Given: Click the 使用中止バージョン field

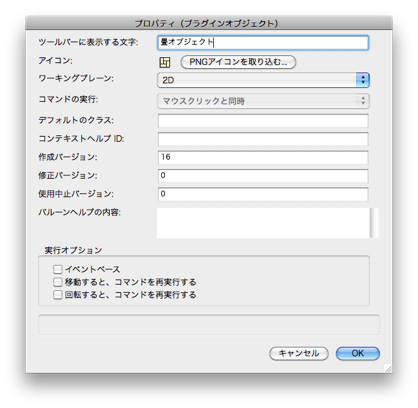Looking at the screenshot, I should tap(263, 194).
